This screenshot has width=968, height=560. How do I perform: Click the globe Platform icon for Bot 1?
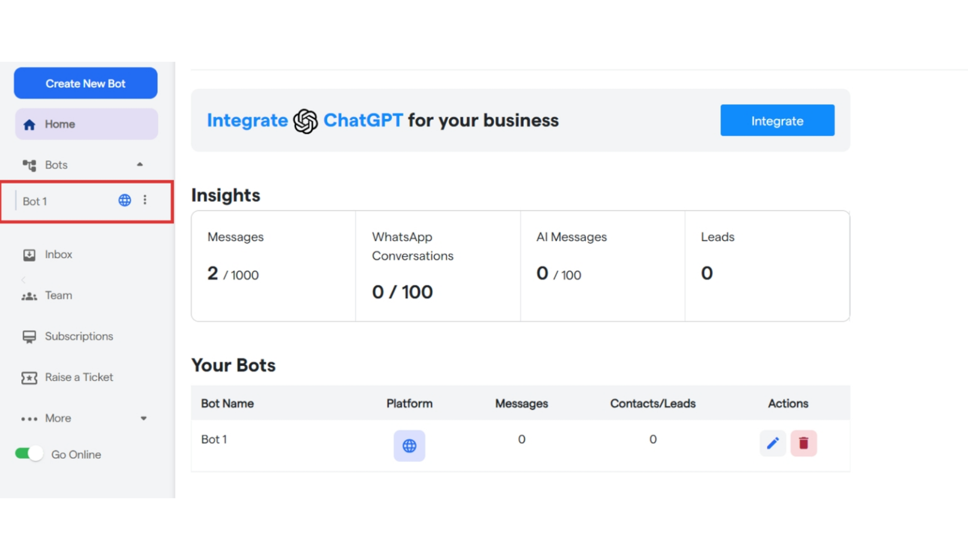pyautogui.click(x=409, y=445)
